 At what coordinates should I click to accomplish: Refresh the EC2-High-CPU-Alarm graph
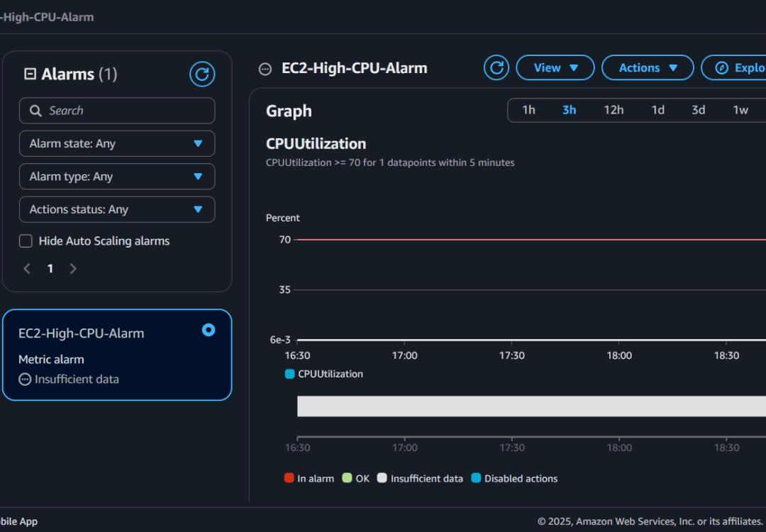tap(496, 67)
